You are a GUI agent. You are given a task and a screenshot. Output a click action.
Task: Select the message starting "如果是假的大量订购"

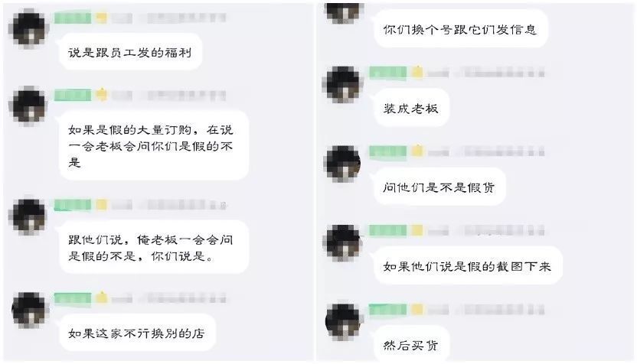tap(154, 146)
